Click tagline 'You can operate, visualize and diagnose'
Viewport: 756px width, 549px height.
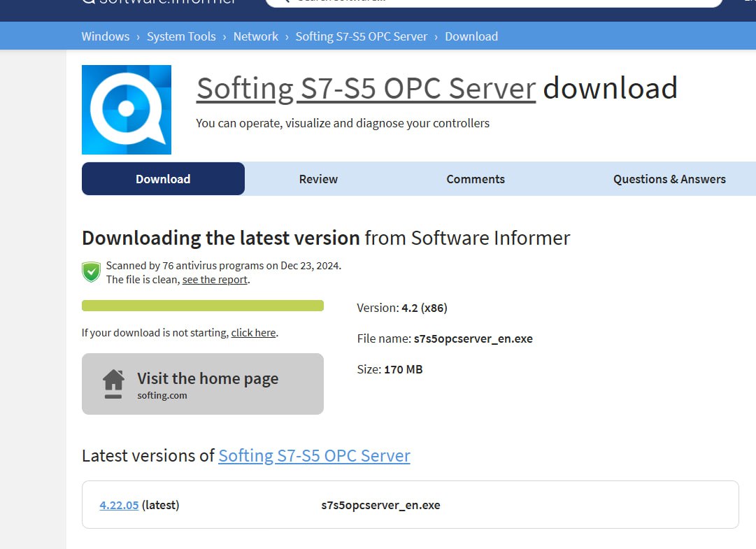(x=342, y=123)
